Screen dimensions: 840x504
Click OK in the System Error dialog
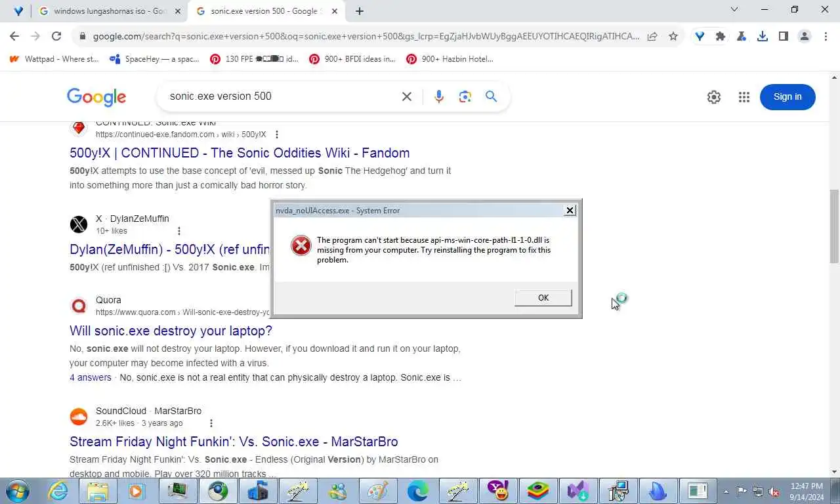[543, 298]
